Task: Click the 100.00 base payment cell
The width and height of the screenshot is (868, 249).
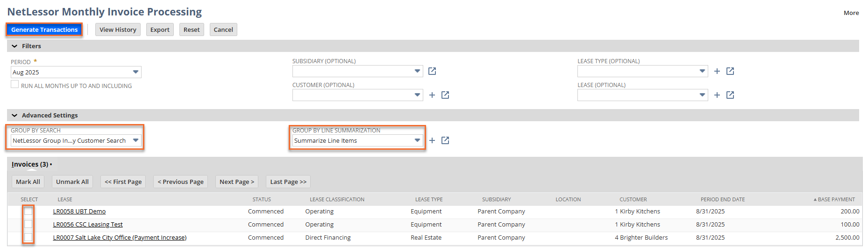Action: point(850,224)
